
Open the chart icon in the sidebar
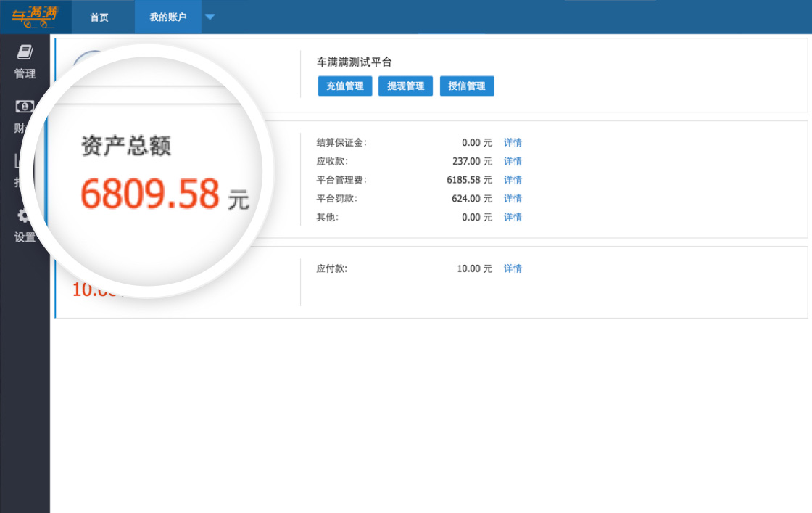(19, 163)
